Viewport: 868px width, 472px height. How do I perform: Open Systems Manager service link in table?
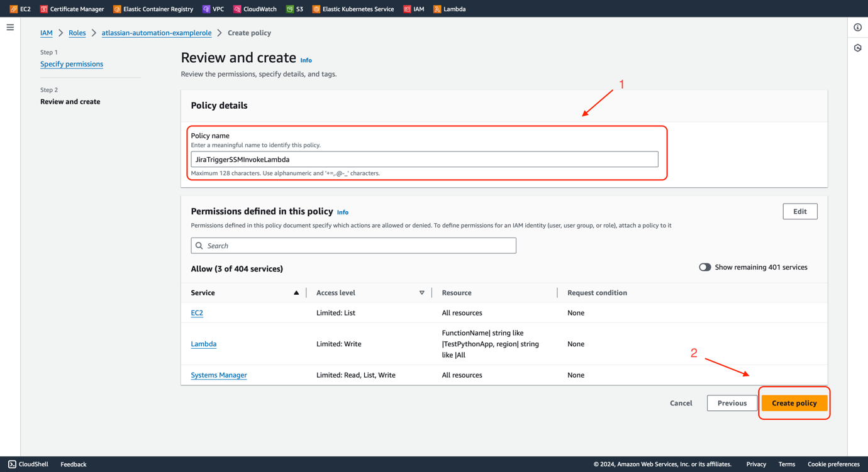[x=219, y=375]
